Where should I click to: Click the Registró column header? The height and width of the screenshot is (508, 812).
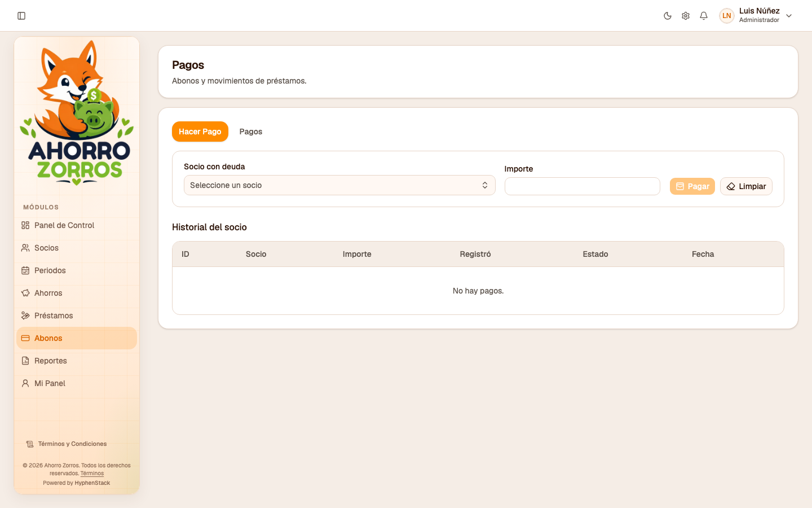tap(475, 254)
